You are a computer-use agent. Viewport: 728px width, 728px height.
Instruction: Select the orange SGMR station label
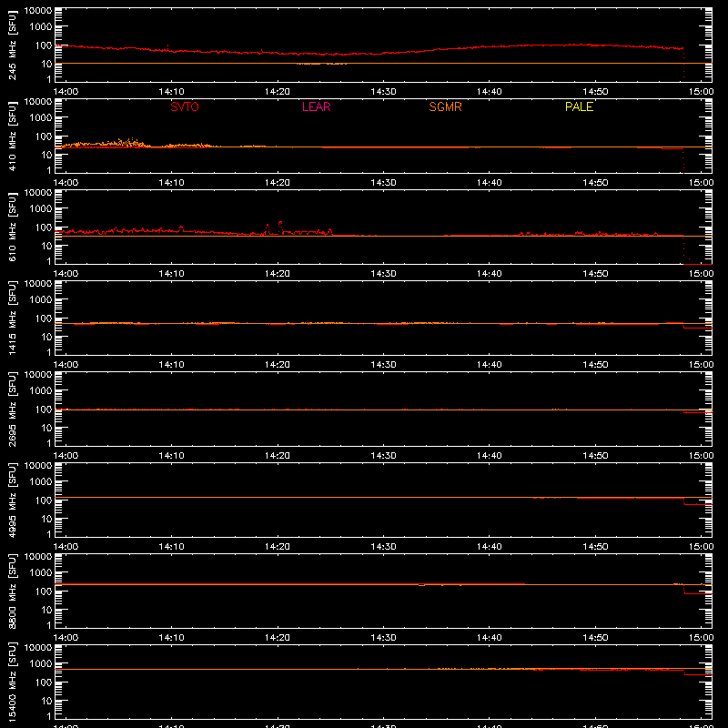[445, 106]
